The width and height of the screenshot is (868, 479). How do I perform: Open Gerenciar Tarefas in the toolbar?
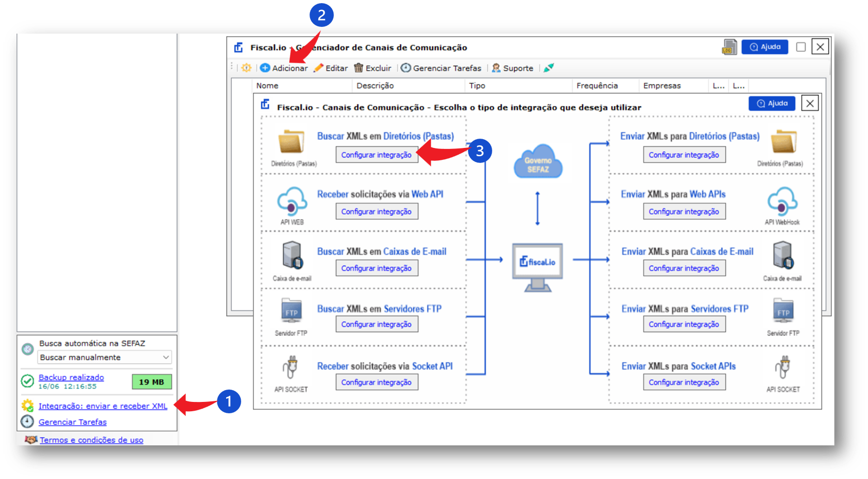tap(441, 68)
